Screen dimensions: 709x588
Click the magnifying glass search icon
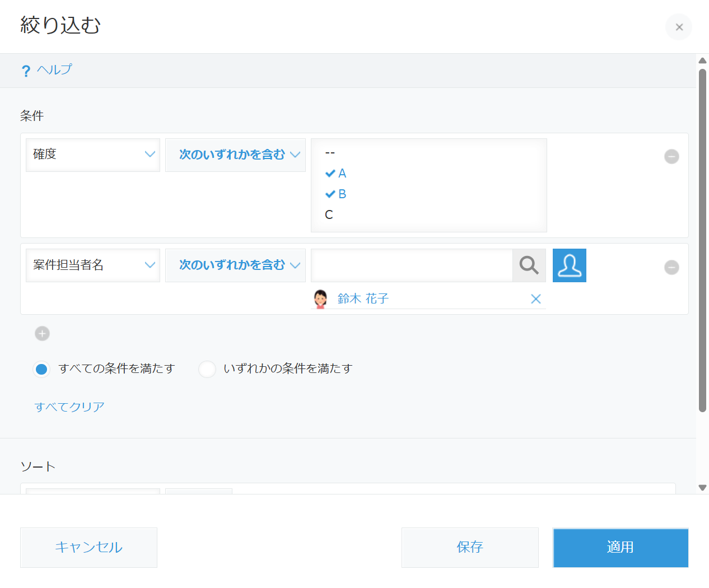[529, 265]
